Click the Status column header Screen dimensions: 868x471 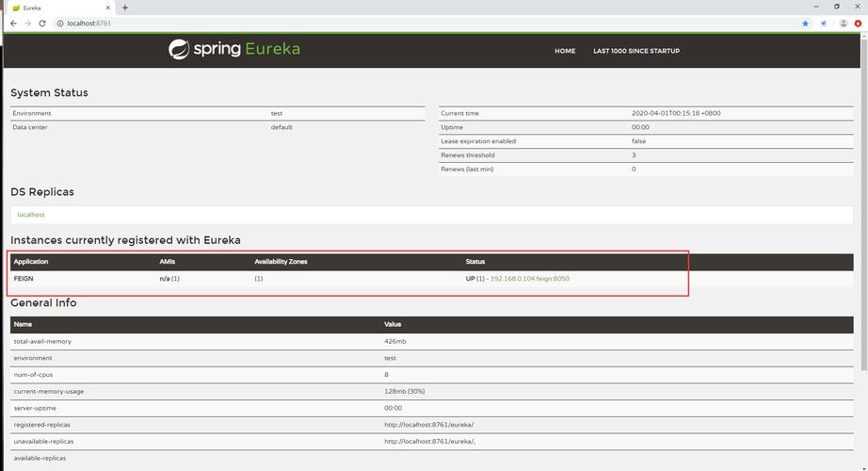475,262
